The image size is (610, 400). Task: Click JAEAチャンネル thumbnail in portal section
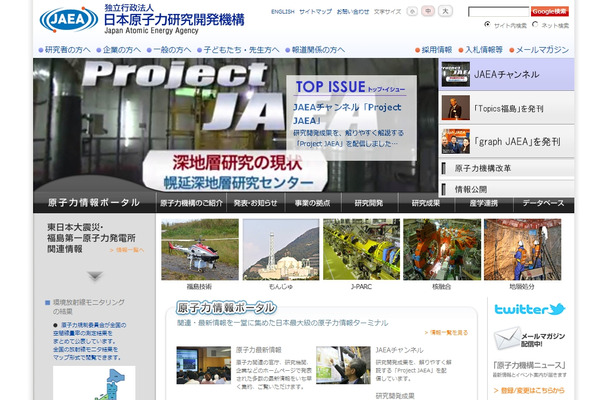(343, 365)
